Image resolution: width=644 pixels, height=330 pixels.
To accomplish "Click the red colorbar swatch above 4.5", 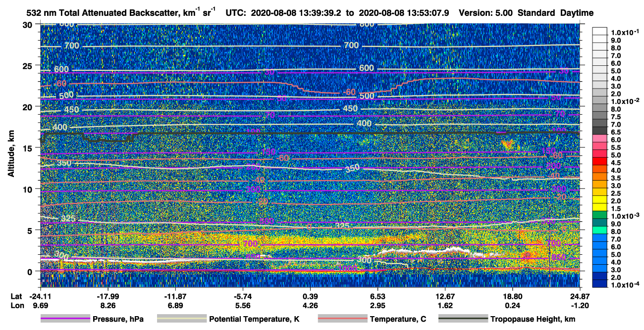I will (x=600, y=160).
